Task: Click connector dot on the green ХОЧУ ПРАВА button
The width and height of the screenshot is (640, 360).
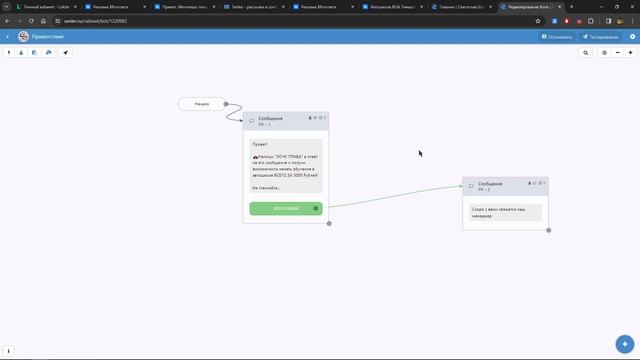Action: click(316, 209)
